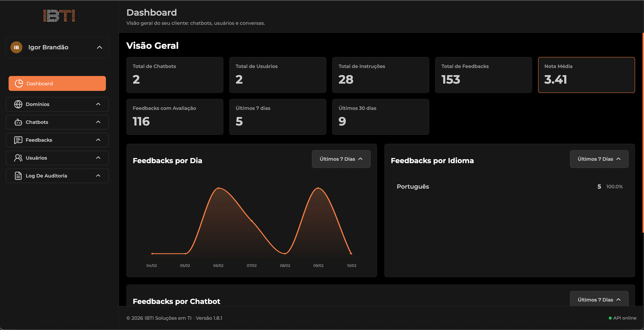This screenshot has height=330, width=644.
Task: Collapse the Feedbacks sidebar chevron
Action: (x=98, y=140)
